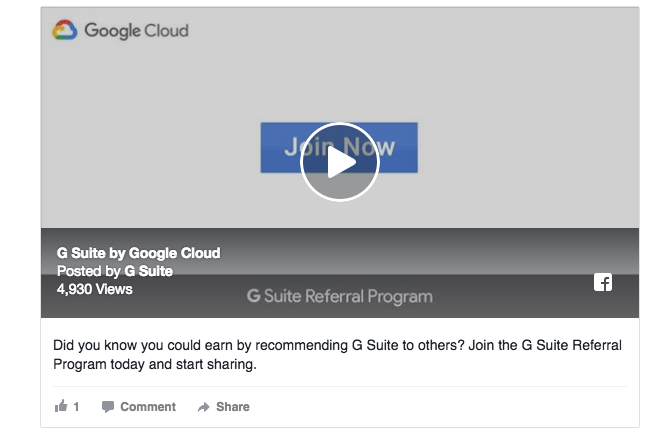Click the Google Cloud wordmark text
The height and width of the screenshot is (438, 659).
(x=137, y=31)
